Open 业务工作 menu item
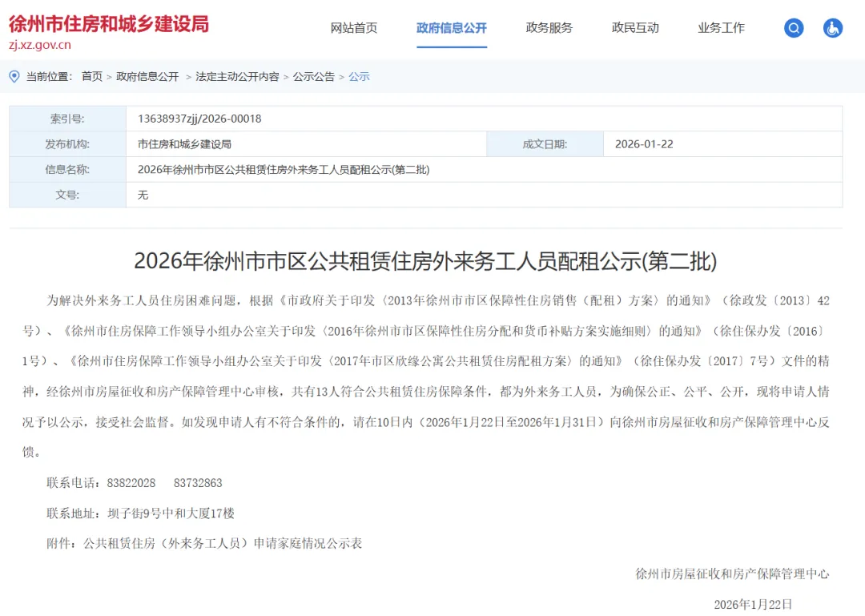The height and width of the screenshot is (616, 865). (721, 27)
